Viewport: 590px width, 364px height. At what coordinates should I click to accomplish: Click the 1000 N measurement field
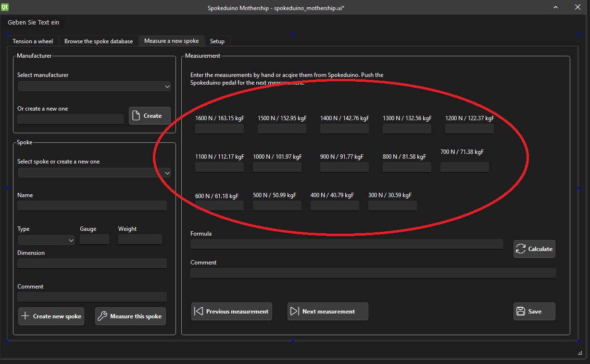pyautogui.click(x=277, y=167)
